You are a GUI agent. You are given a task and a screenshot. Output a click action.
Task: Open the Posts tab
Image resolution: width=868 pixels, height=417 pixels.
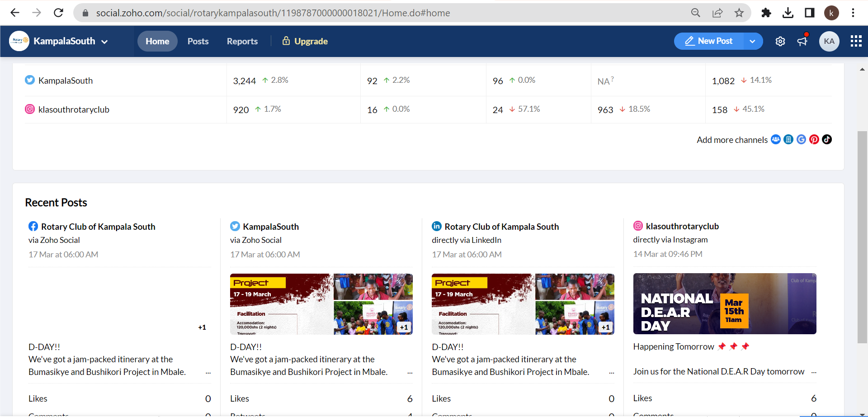point(198,41)
